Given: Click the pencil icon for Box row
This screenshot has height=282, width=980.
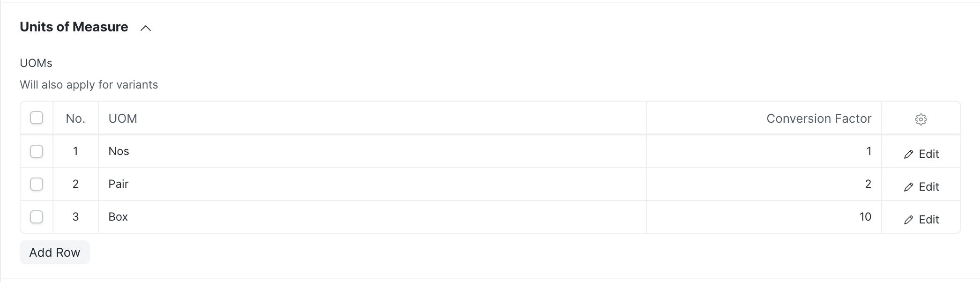Looking at the screenshot, I should (908, 220).
